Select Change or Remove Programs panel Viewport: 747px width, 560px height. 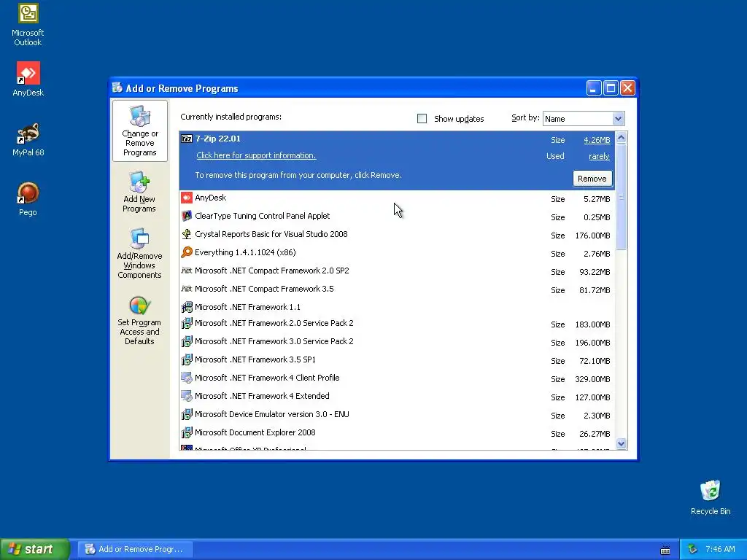[139, 131]
